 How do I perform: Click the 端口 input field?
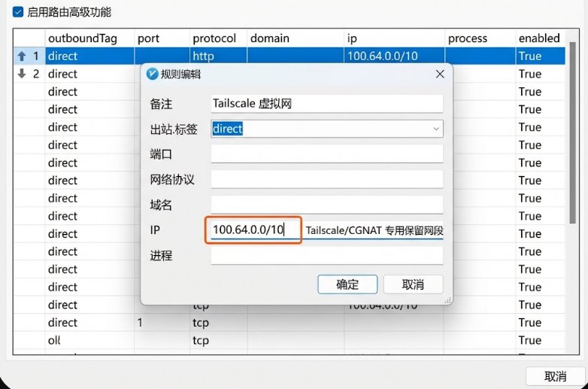coord(326,153)
